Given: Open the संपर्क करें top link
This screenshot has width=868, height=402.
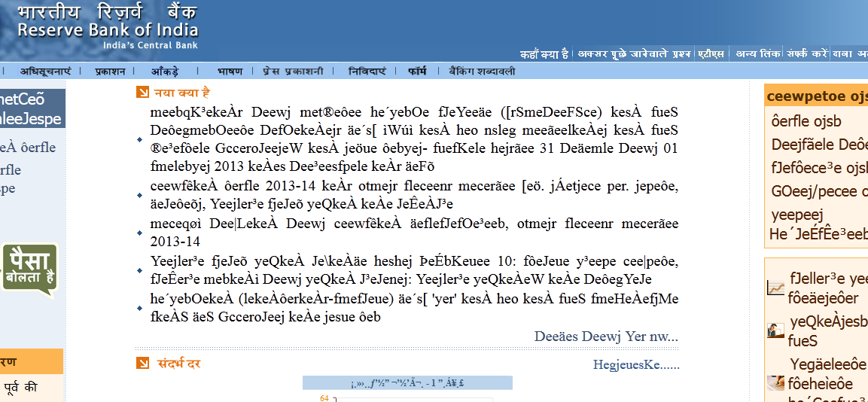Looking at the screenshot, I should (806, 54).
